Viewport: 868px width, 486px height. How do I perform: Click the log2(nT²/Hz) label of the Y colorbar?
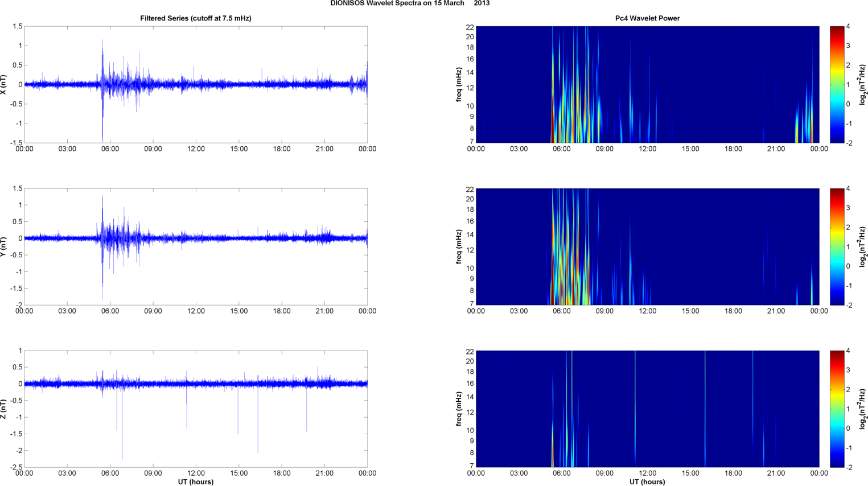[x=862, y=246]
